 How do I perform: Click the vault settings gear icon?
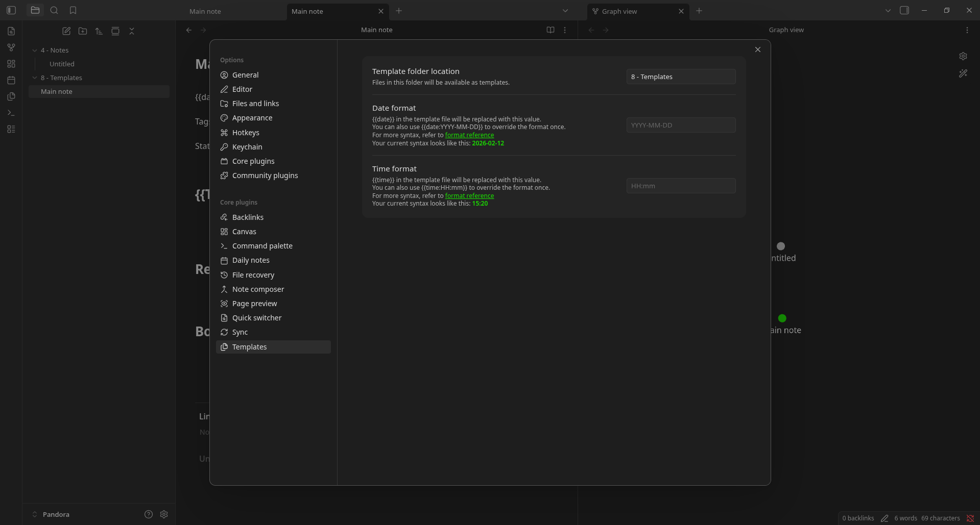(164, 514)
